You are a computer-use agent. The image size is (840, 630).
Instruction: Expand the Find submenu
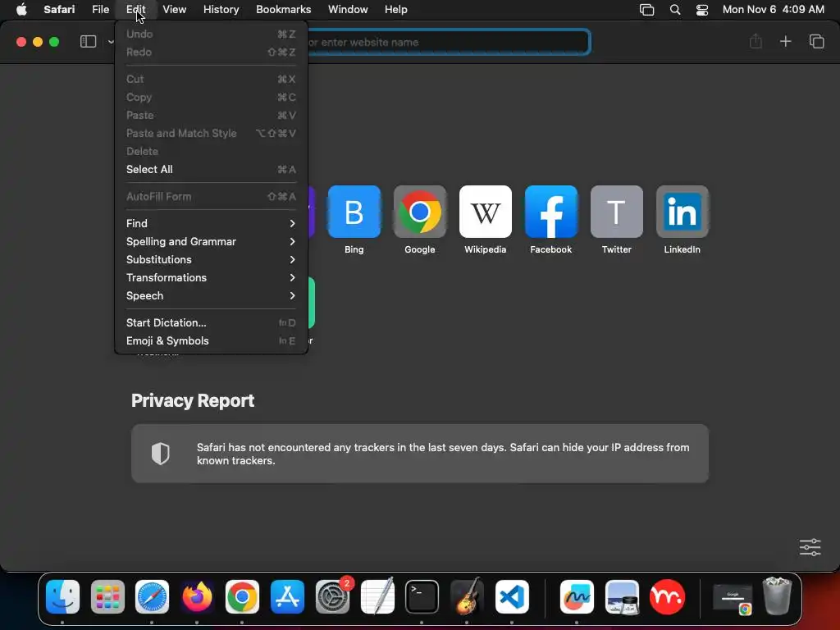[x=211, y=223]
